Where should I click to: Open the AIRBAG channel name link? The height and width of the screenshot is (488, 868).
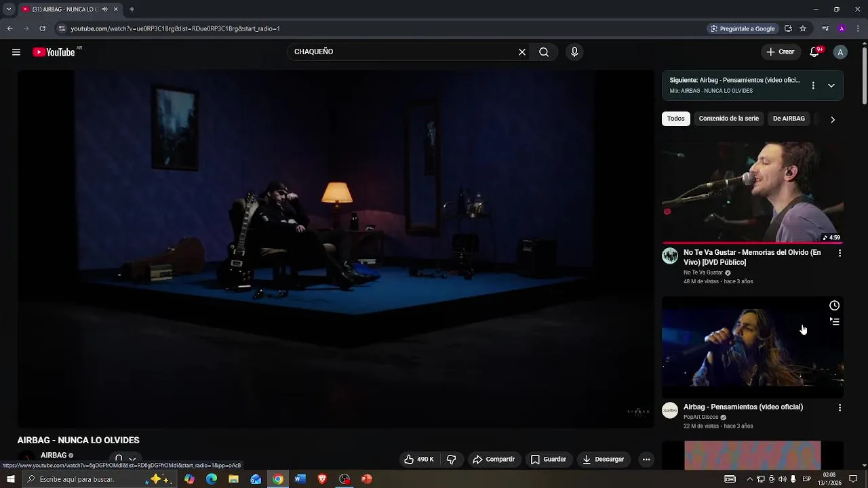pos(54,455)
